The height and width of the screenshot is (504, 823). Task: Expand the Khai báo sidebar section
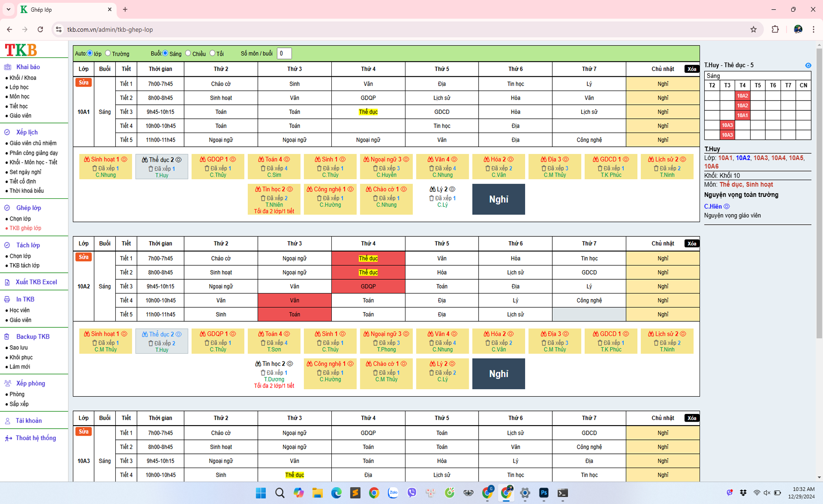pos(28,67)
